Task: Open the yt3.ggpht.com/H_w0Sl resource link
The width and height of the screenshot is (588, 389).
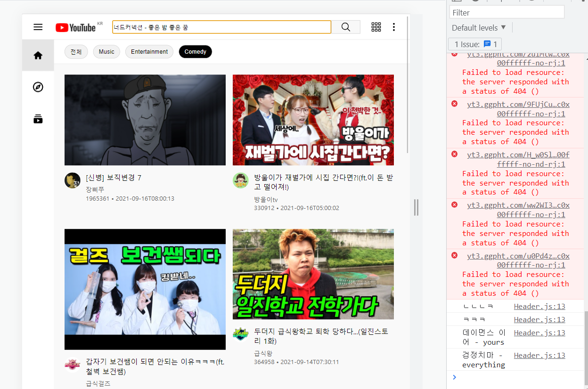Action: pos(518,159)
